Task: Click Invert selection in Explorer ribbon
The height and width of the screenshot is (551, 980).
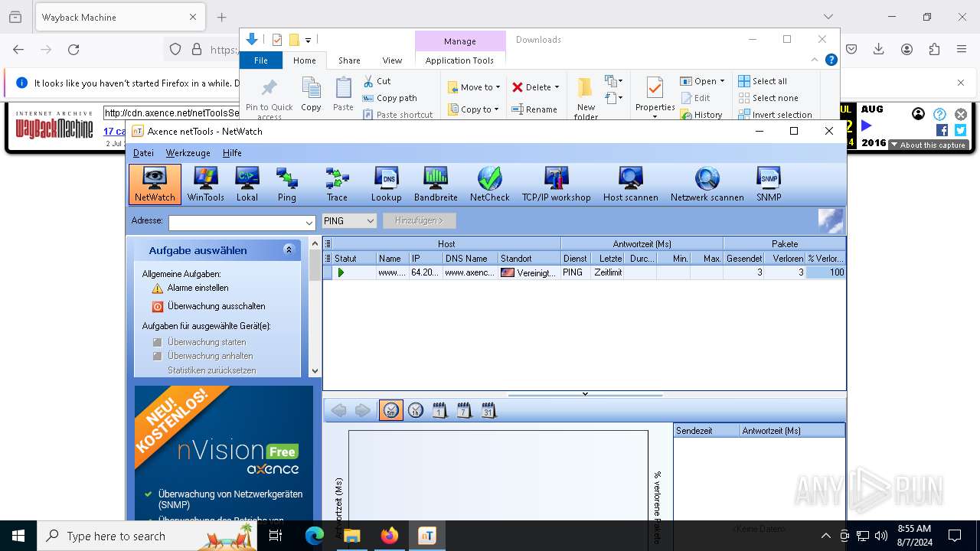Action: click(x=775, y=115)
